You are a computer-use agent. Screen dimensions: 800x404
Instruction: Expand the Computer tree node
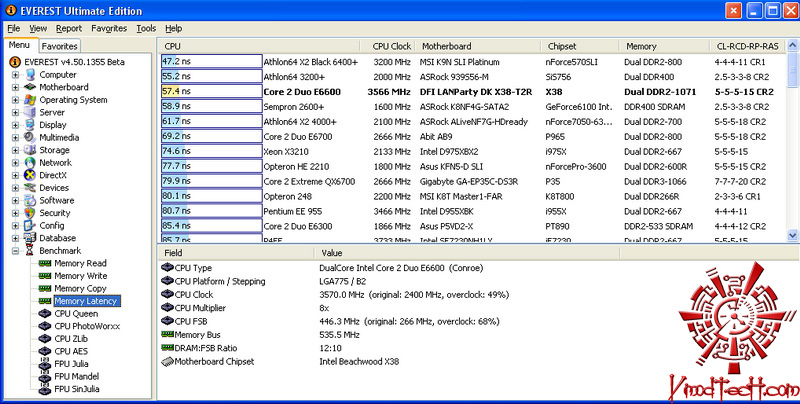point(15,75)
